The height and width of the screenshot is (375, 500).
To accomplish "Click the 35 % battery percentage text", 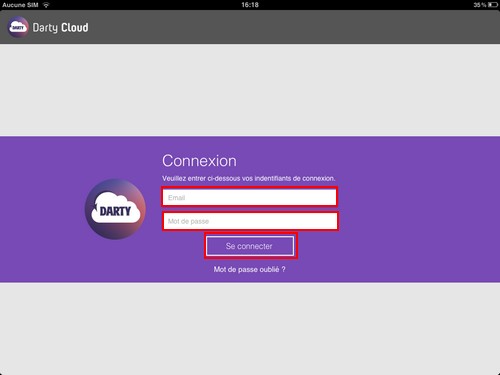I will pos(480,5).
